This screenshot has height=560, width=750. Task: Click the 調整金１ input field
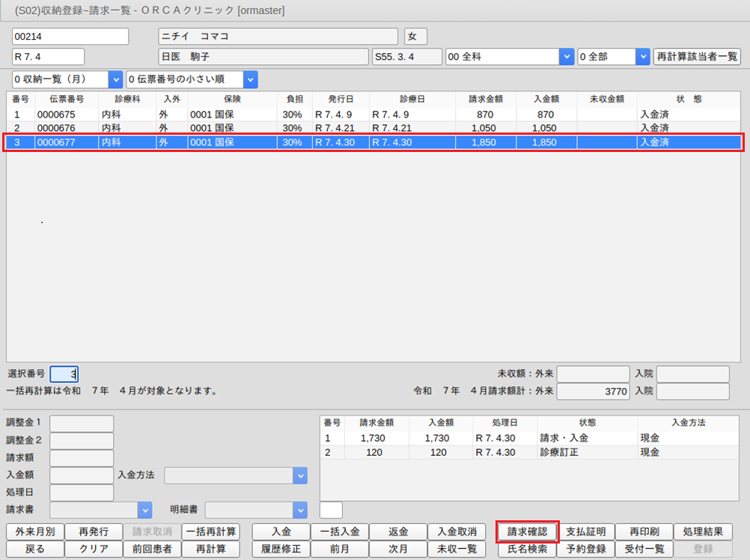point(82,424)
